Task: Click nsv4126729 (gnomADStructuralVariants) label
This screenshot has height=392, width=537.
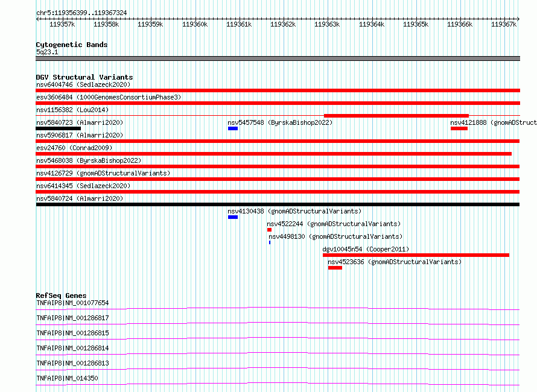Action: pos(103,173)
